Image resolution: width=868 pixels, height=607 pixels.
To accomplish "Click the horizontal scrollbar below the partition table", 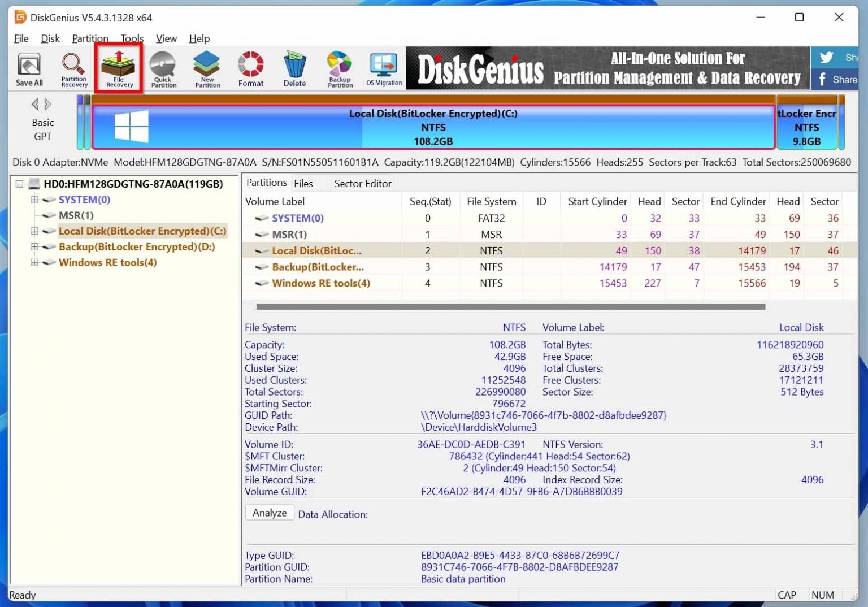I will tap(509, 305).
